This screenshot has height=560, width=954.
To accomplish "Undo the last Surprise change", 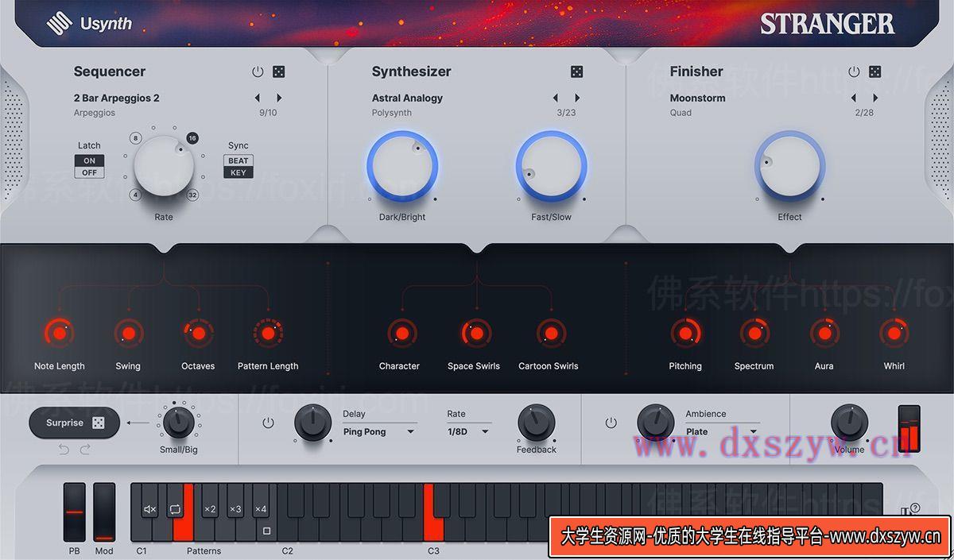I will pyautogui.click(x=64, y=450).
